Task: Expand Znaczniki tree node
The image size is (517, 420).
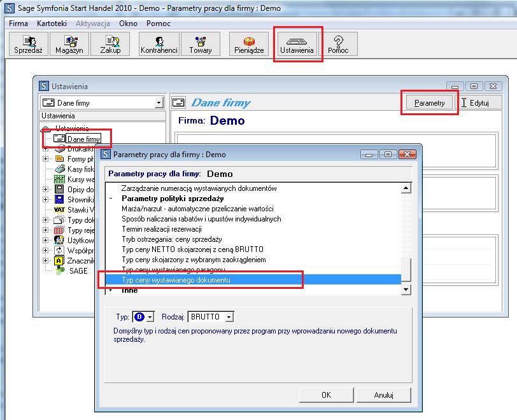Action: [45, 260]
